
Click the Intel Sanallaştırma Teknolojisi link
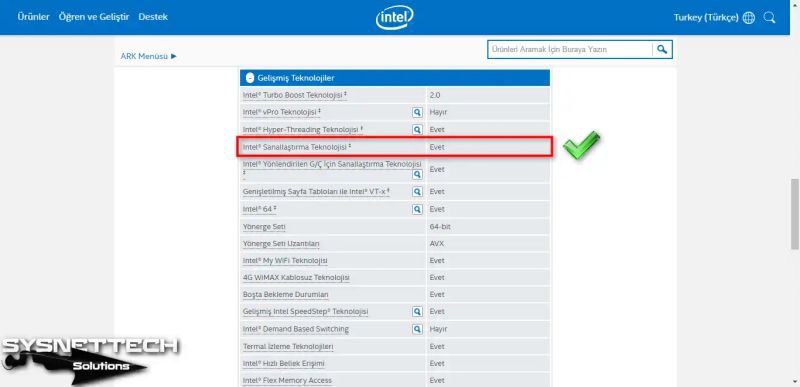[297, 147]
